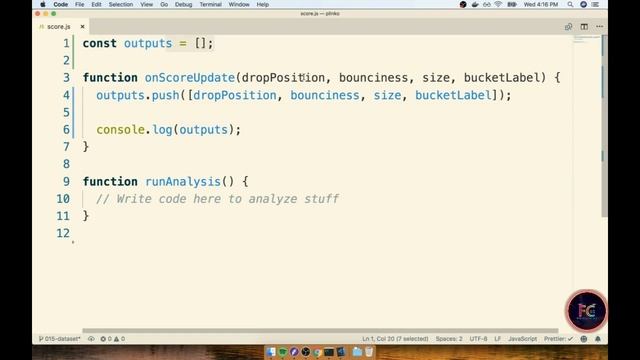
Task: Open the Downloads folder in the Dock
Action: click(357, 352)
